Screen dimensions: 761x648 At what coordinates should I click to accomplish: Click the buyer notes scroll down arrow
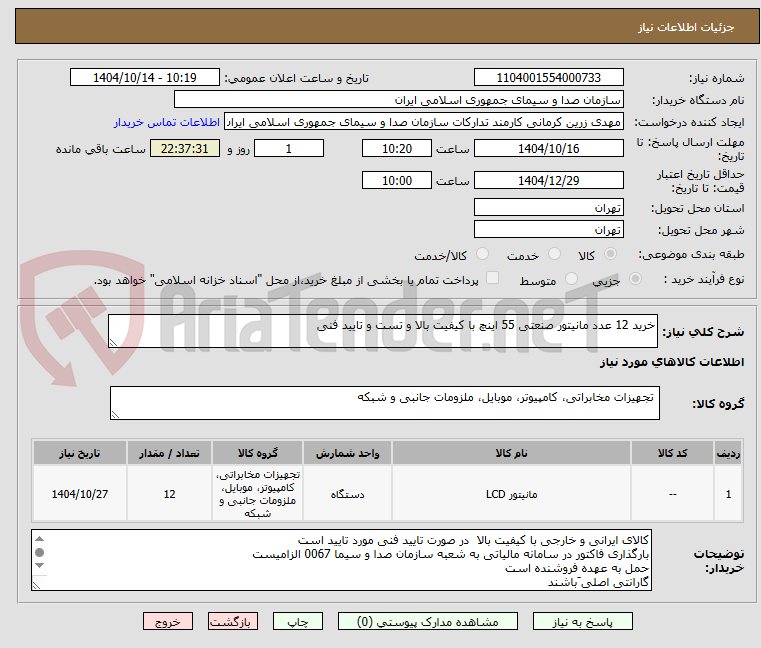point(40,565)
